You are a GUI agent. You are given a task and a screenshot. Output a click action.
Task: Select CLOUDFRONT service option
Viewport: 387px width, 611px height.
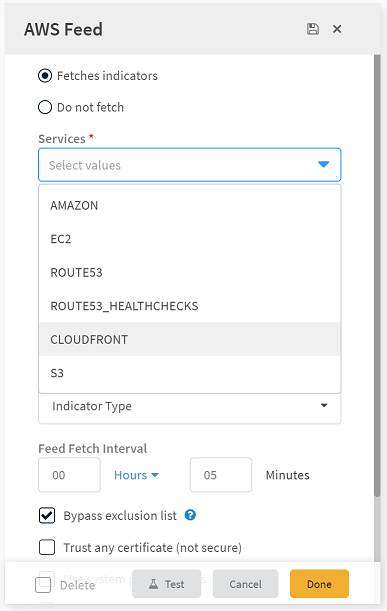pyautogui.click(x=190, y=339)
